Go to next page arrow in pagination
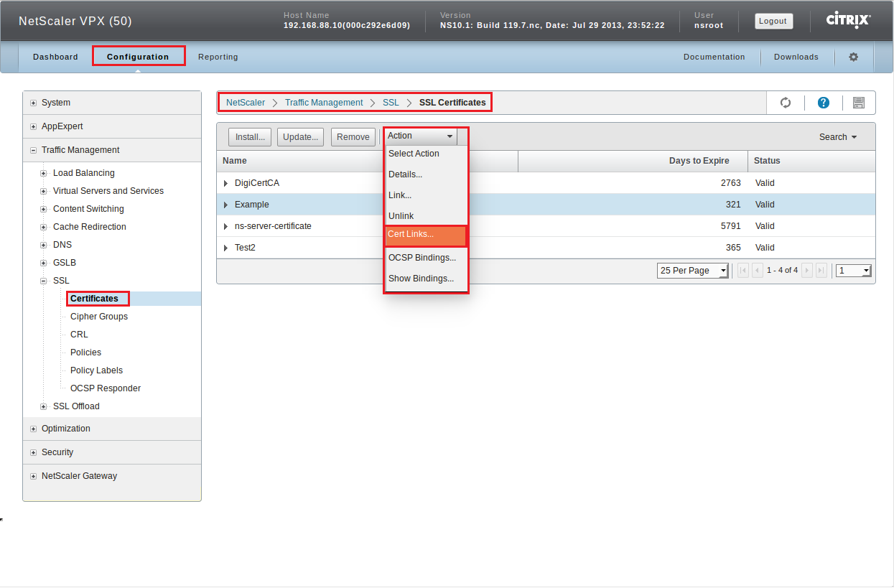Viewport: 894px width, 588px height. coord(807,271)
